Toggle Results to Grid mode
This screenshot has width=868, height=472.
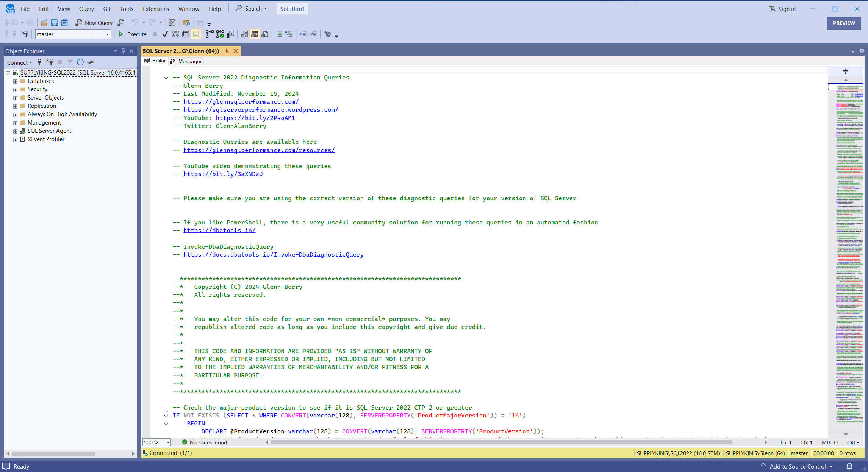(x=255, y=34)
